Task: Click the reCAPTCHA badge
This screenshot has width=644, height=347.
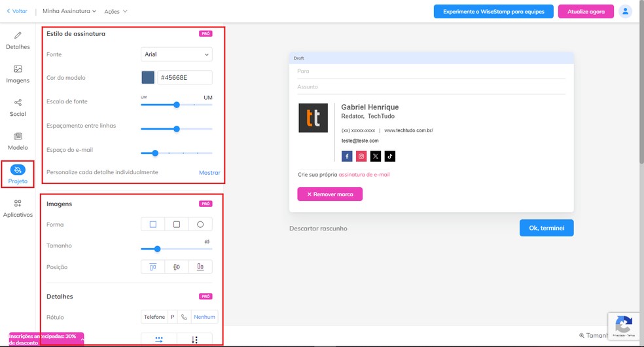Action: pos(624,327)
